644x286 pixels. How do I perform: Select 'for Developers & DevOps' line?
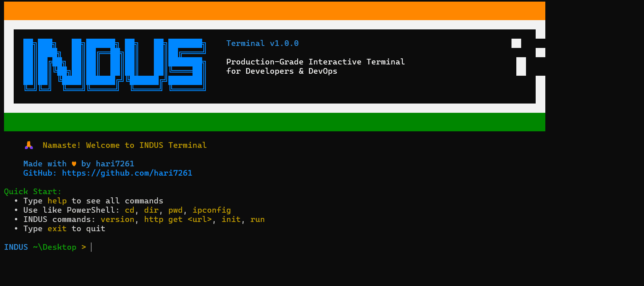pos(282,71)
